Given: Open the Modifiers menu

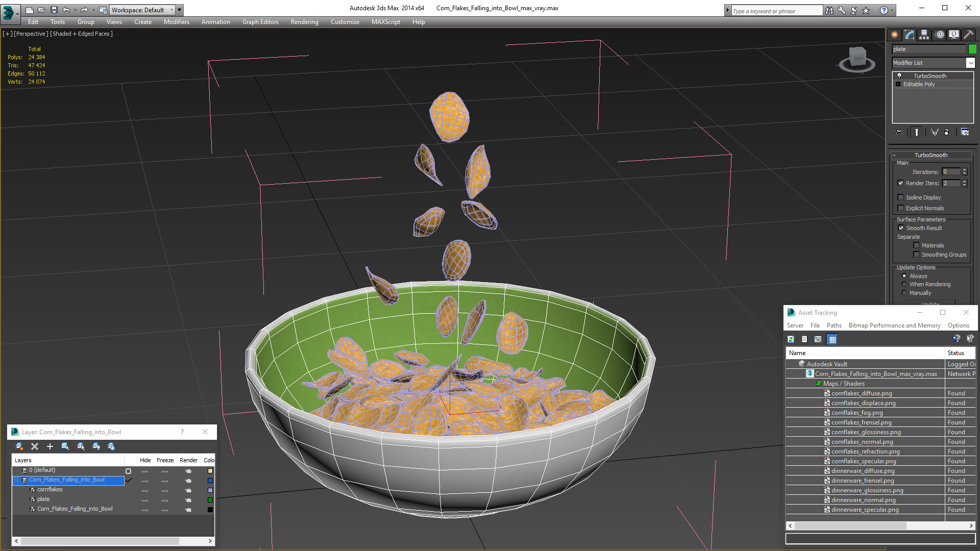Looking at the screenshot, I should click(176, 22).
